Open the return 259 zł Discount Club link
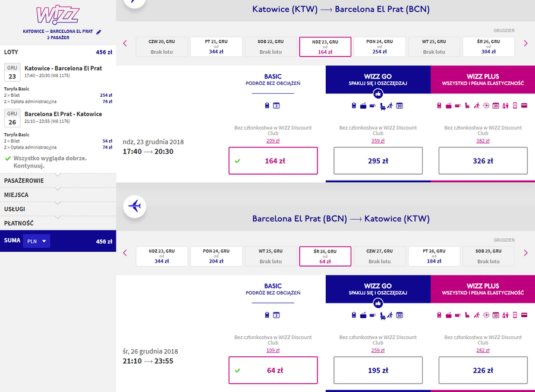 (377, 350)
